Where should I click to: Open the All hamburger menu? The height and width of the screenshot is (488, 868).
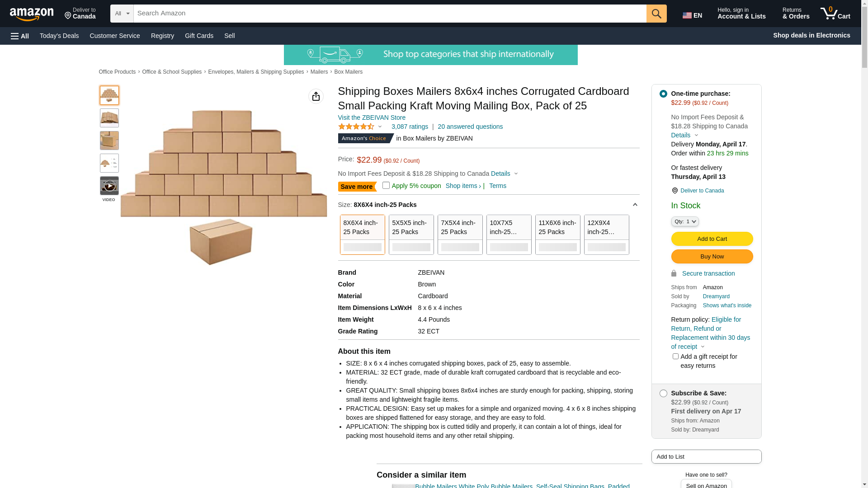[x=20, y=36]
